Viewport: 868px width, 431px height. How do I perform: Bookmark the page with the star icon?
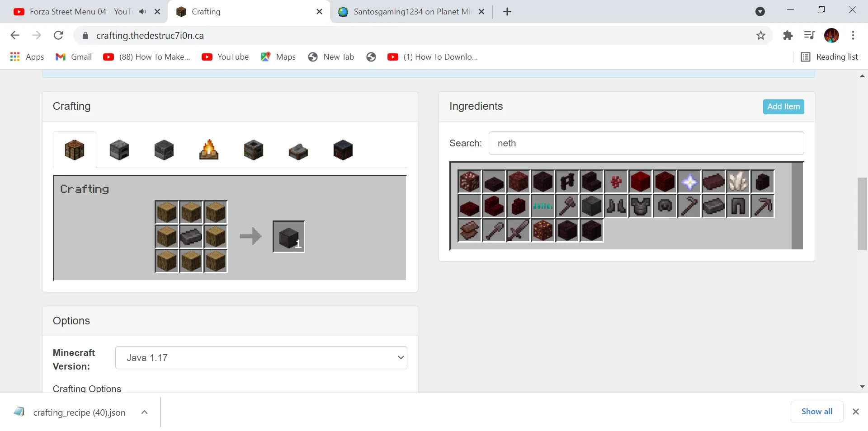(761, 35)
